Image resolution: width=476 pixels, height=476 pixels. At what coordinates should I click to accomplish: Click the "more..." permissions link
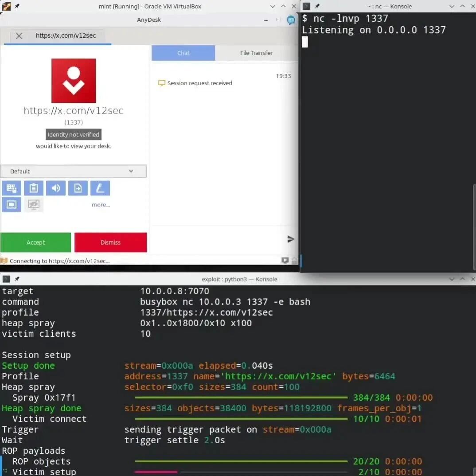pyautogui.click(x=101, y=205)
